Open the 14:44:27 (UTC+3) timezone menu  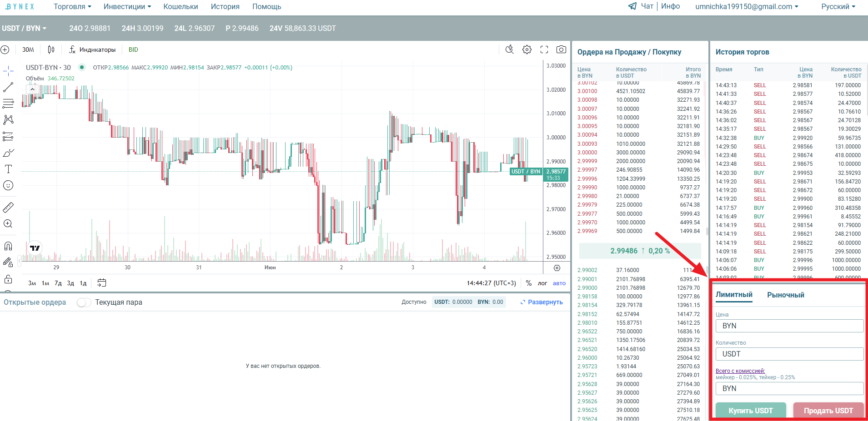point(491,283)
